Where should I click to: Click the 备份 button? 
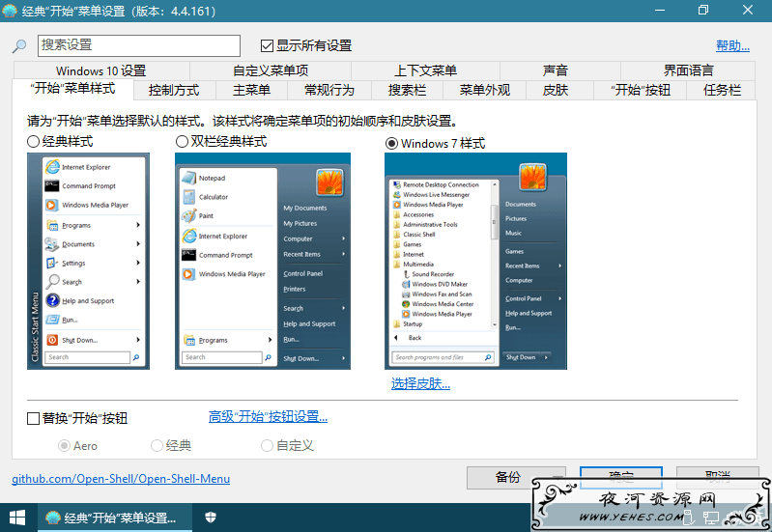(x=507, y=477)
